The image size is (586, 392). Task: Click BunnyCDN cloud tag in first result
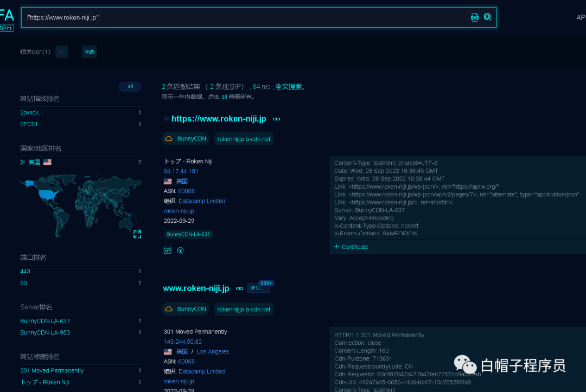point(186,138)
